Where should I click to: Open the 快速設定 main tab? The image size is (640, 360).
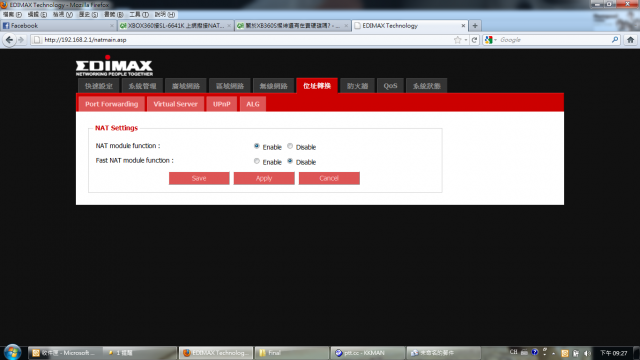pos(98,86)
